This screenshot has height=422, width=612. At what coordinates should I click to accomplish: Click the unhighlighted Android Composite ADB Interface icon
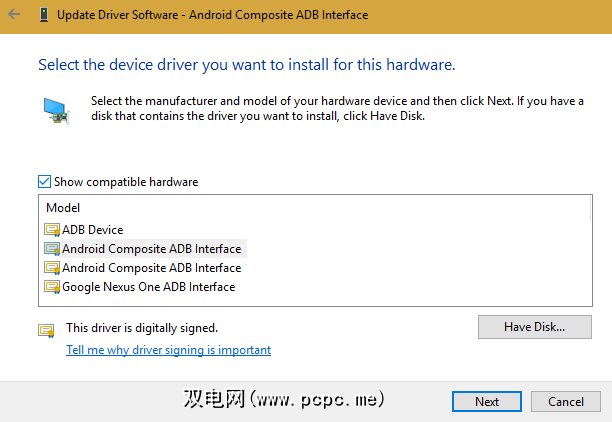[53, 268]
